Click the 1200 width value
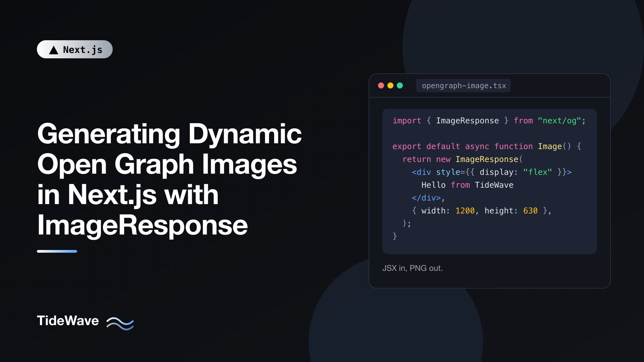Screen dimensions: 644x362 [x=465, y=211]
